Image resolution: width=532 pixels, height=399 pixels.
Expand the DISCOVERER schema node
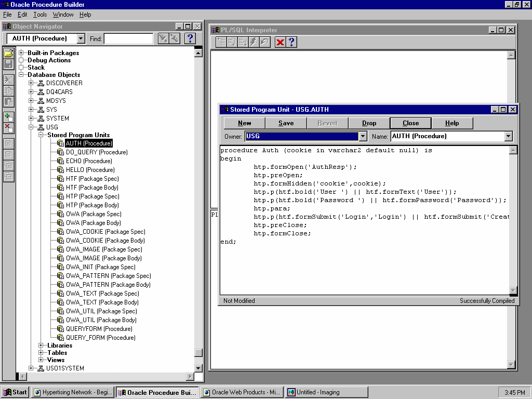[31, 83]
